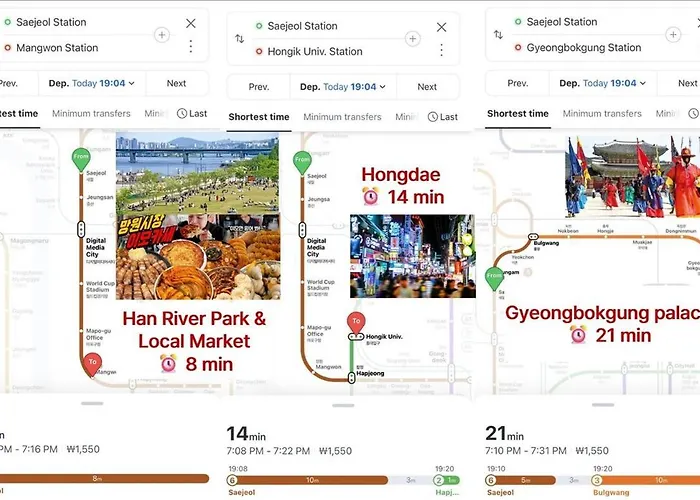Go to Next departure in the Mangwon panel
Image resolution: width=700 pixels, height=500 pixels.
tap(176, 83)
